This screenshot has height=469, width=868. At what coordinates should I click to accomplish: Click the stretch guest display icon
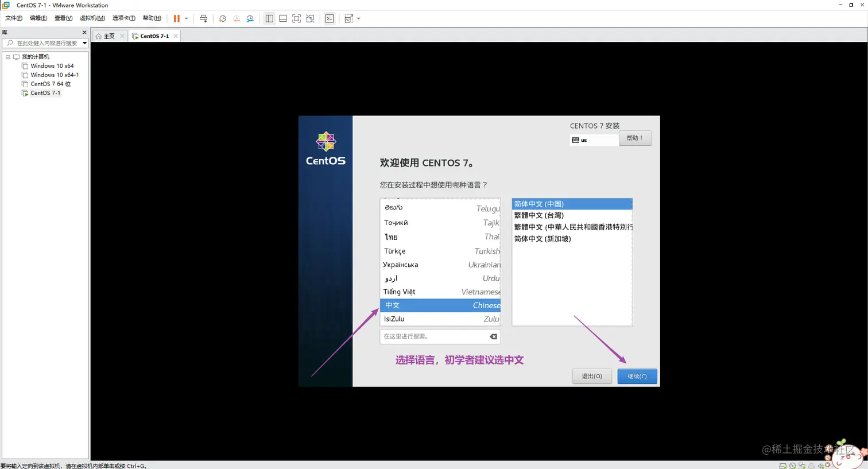point(348,19)
